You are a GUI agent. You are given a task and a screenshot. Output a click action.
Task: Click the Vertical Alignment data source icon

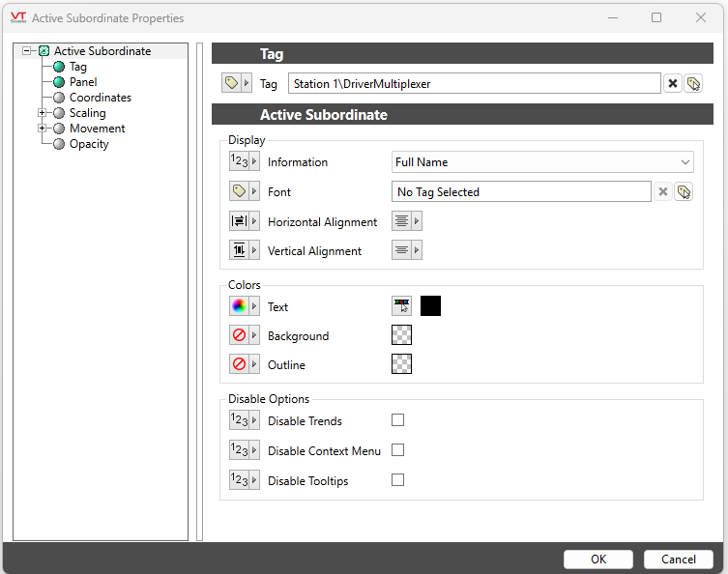click(239, 250)
